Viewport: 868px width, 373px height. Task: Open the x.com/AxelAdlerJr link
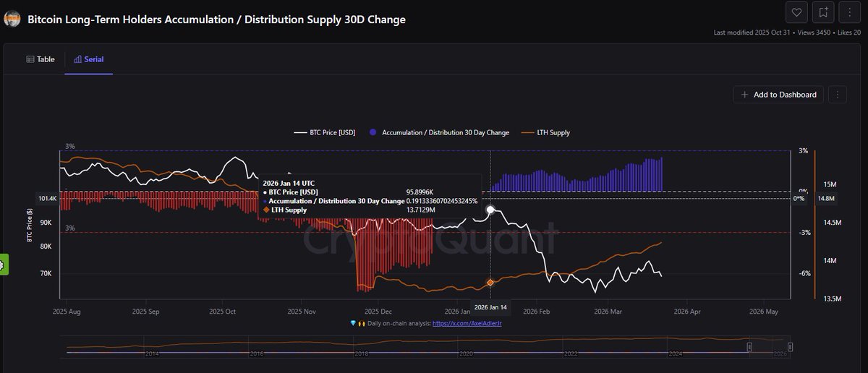click(467, 324)
